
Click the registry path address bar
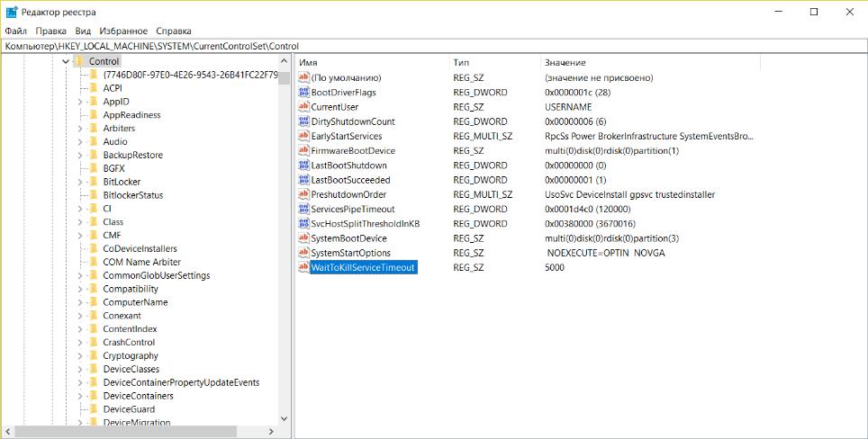coord(434,47)
